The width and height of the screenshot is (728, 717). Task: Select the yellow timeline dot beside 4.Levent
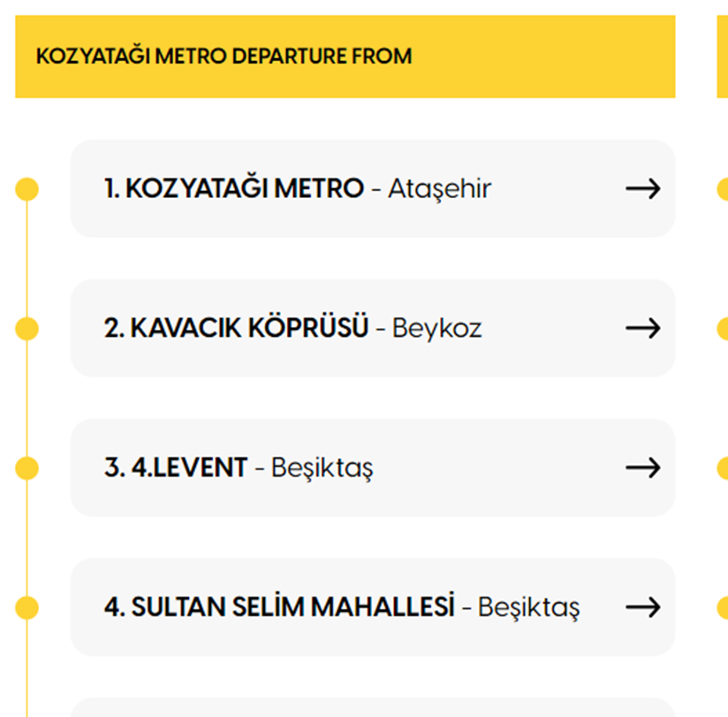[x=27, y=468]
